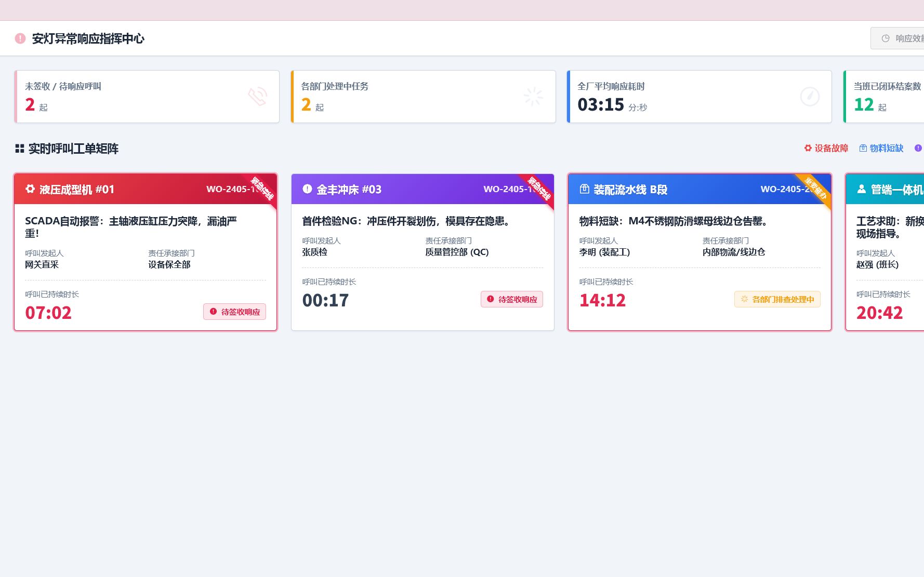Click the blue box icon of the 物料短缺 legend
This screenshot has width=924, height=577.
[863, 148]
